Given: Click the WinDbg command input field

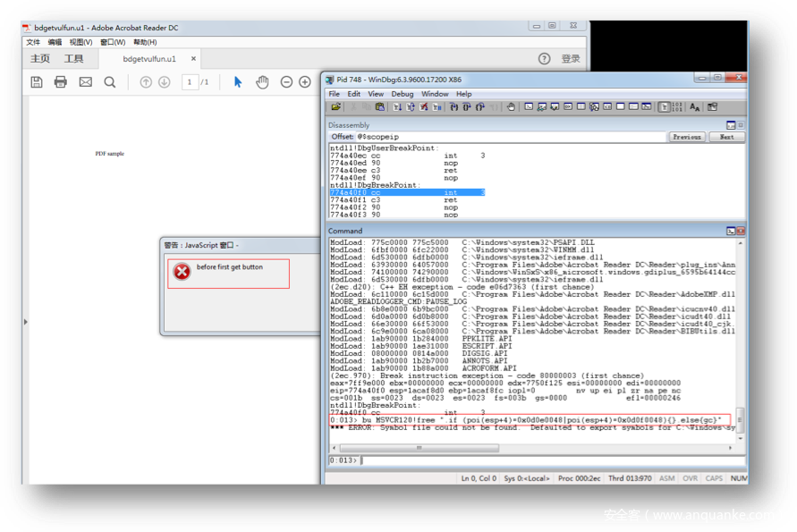Looking at the screenshot, I should (x=553, y=460).
